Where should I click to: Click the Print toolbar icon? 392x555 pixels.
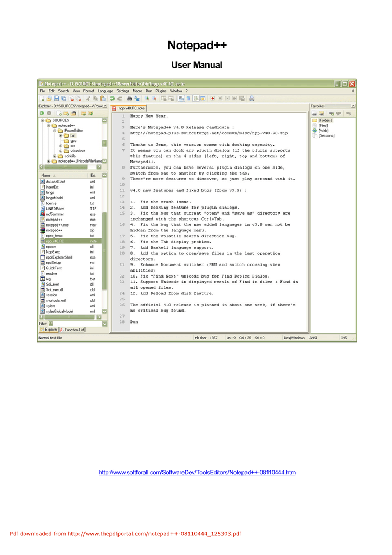(252, 99)
